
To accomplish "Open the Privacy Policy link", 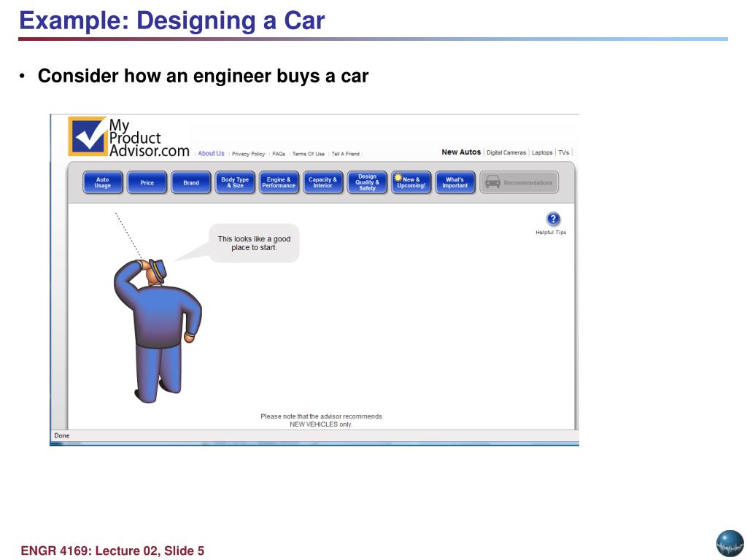I will tap(248, 154).
